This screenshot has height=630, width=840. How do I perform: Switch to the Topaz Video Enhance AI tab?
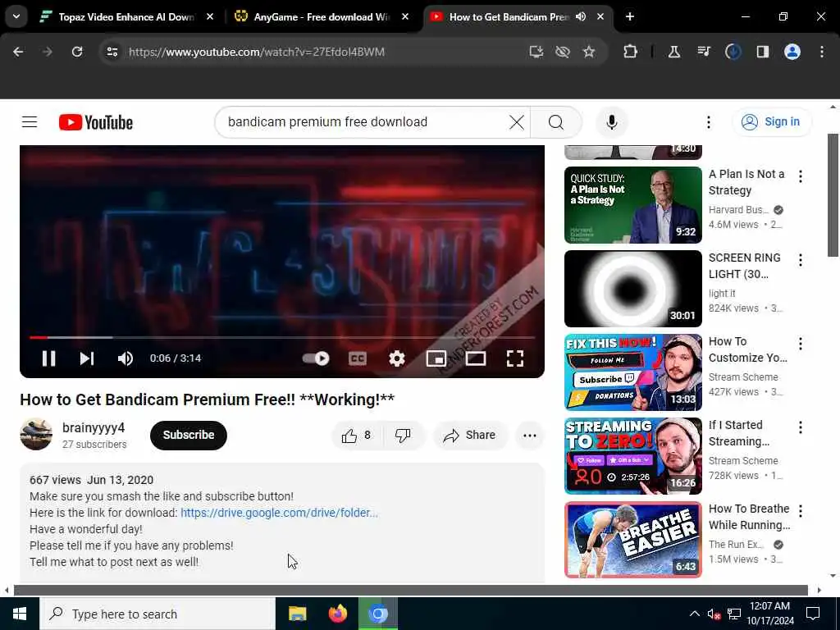coord(126,17)
